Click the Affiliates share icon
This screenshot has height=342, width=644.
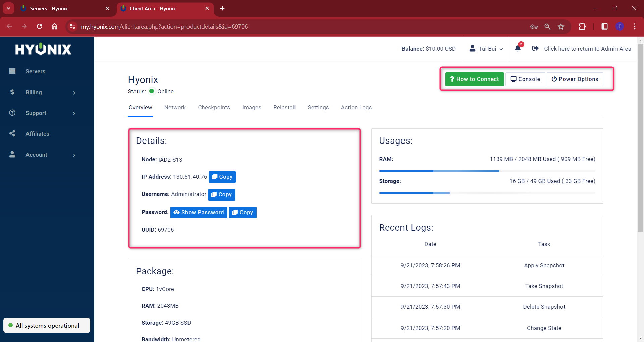tap(12, 133)
